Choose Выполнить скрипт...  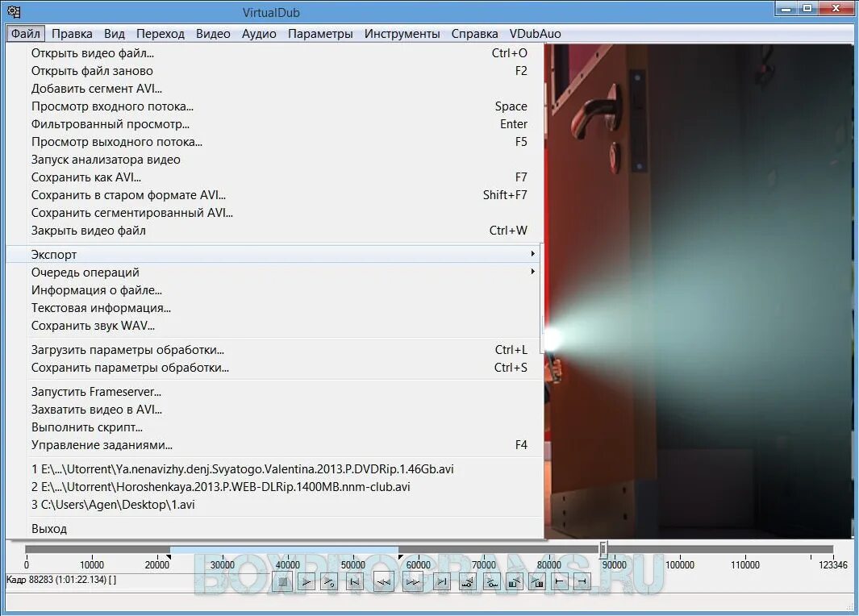[273, 427]
